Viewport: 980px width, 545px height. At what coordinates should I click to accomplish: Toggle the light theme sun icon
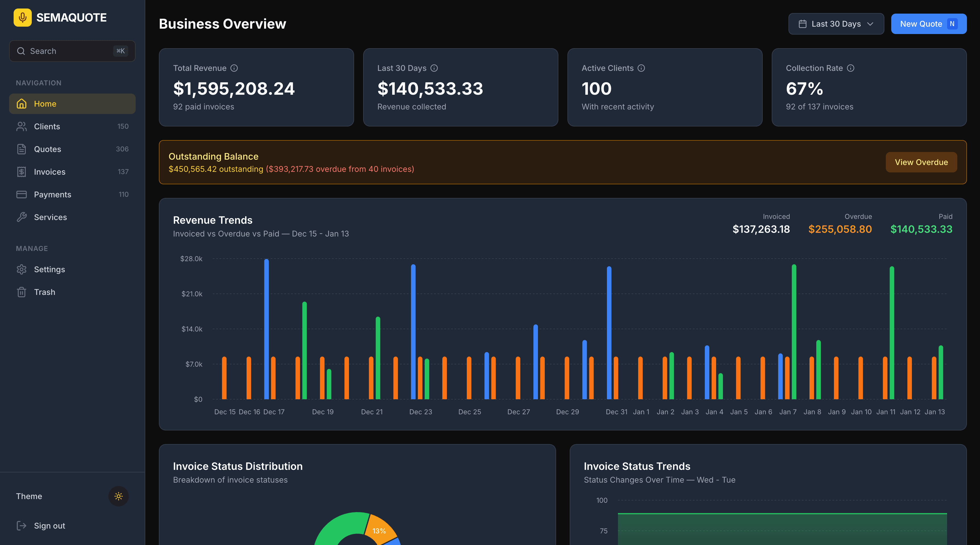coord(118,496)
